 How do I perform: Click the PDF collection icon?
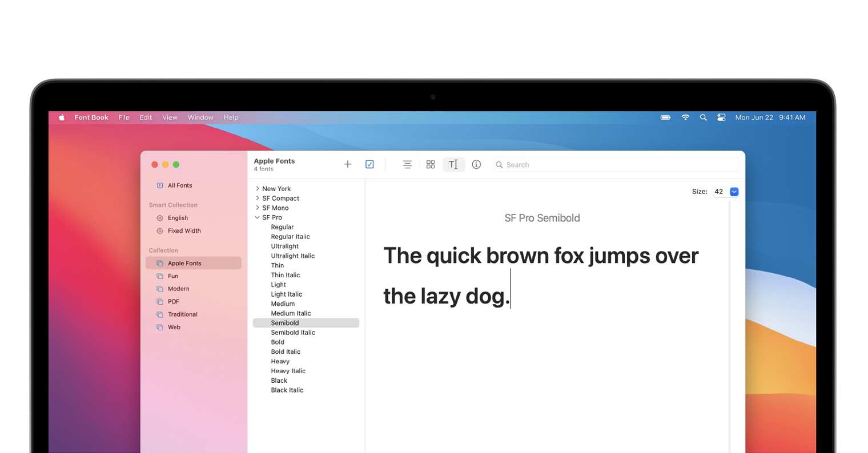point(160,302)
